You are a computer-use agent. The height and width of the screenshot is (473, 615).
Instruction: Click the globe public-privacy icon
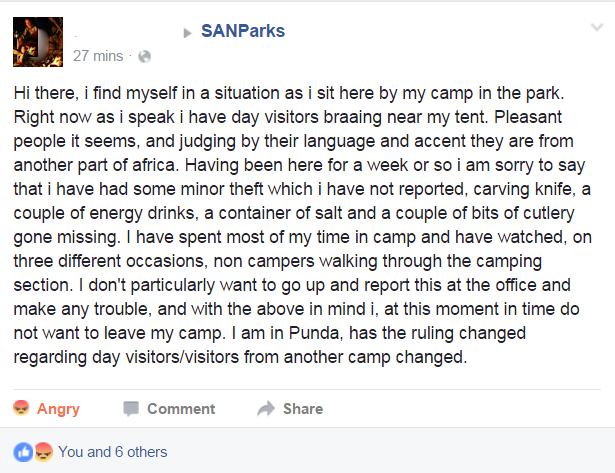click(144, 55)
